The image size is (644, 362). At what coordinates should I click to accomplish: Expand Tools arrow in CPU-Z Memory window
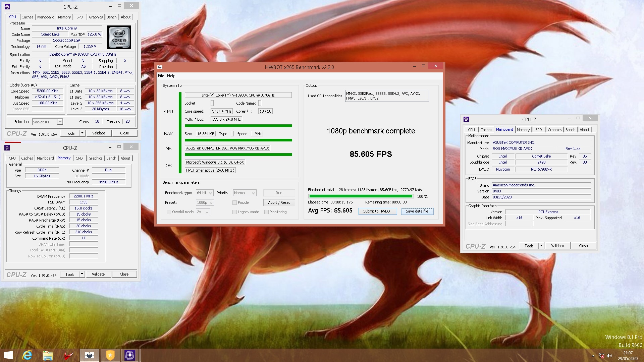tap(82, 274)
